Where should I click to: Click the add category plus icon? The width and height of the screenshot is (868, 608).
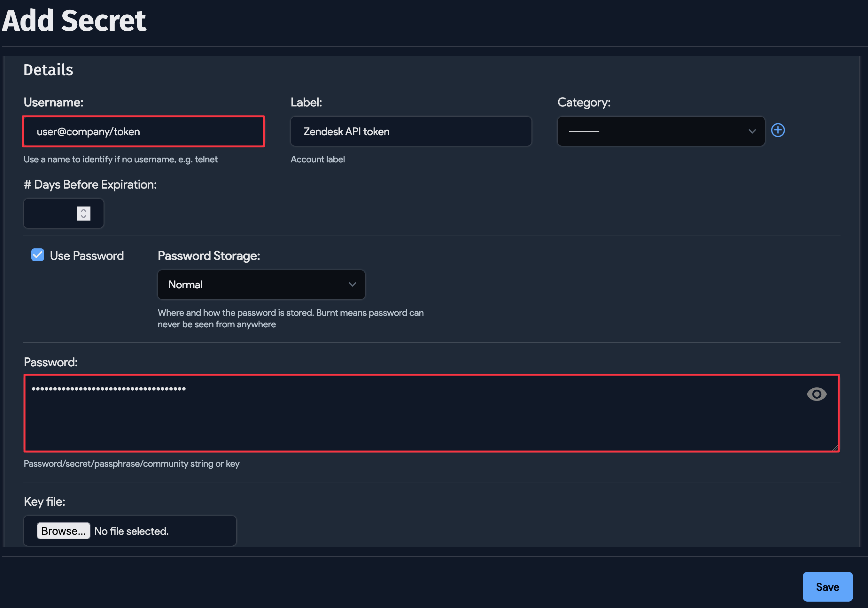[778, 130]
